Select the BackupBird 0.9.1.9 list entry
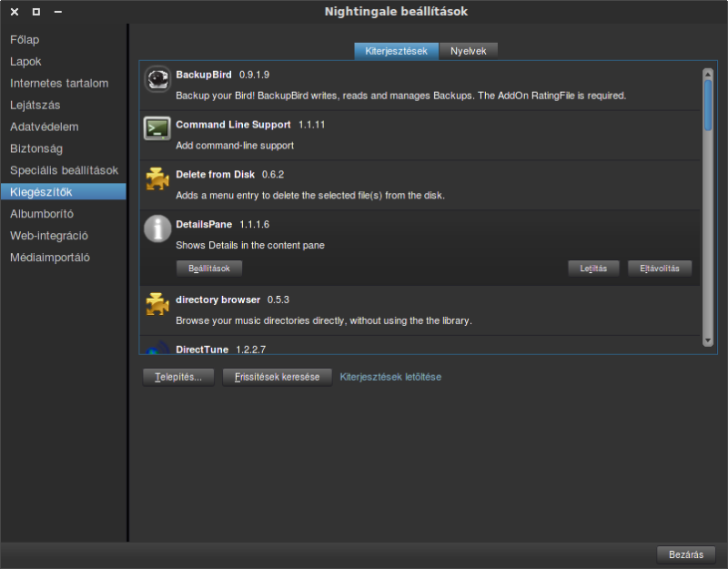728x569 pixels. (420, 86)
